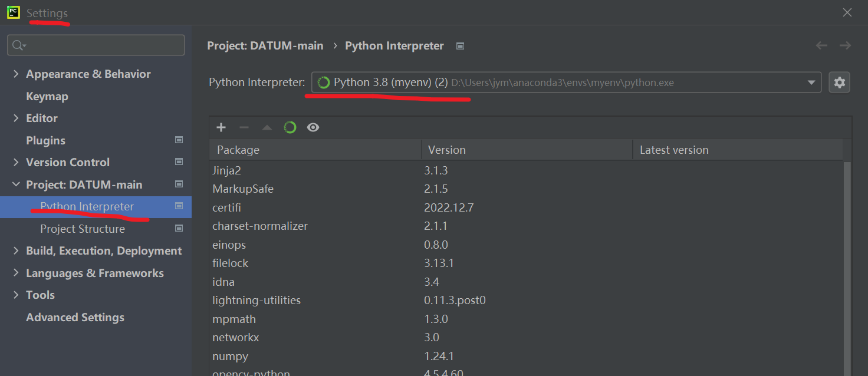Click the project icon on Version Control row
Image resolution: width=868 pixels, height=376 pixels.
[x=179, y=162]
